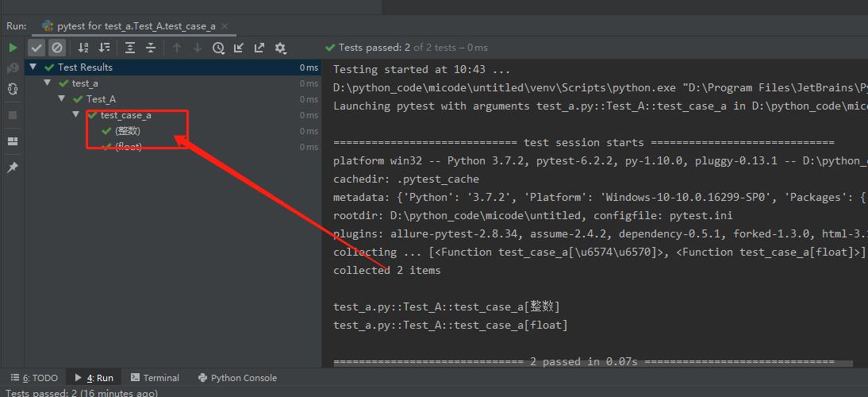Click 'Tests passed: 2 of 2 tests' status
This screenshot has height=397, width=868.
click(407, 48)
